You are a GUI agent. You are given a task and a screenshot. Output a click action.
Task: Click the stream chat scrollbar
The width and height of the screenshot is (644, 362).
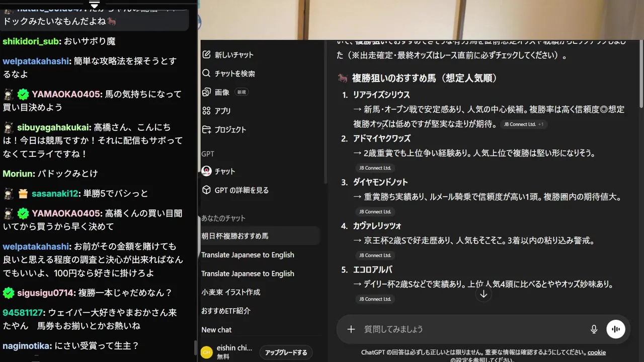pos(196,348)
